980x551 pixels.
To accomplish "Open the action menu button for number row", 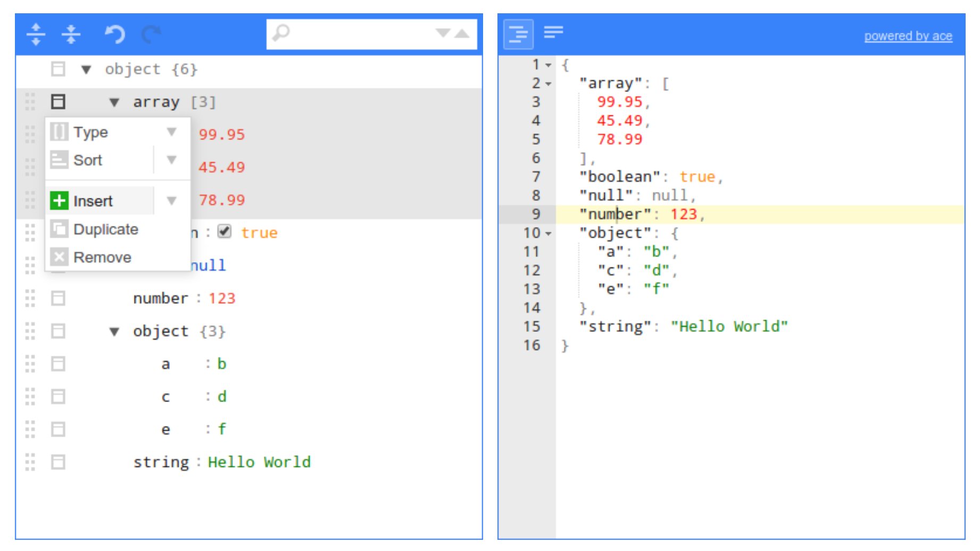I will (58, 298).
